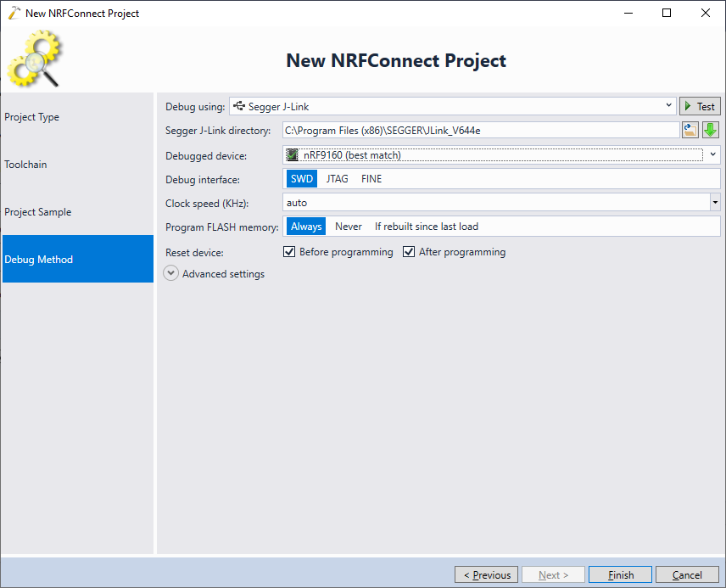Choose If rebuilt since last load

point(427,227)
